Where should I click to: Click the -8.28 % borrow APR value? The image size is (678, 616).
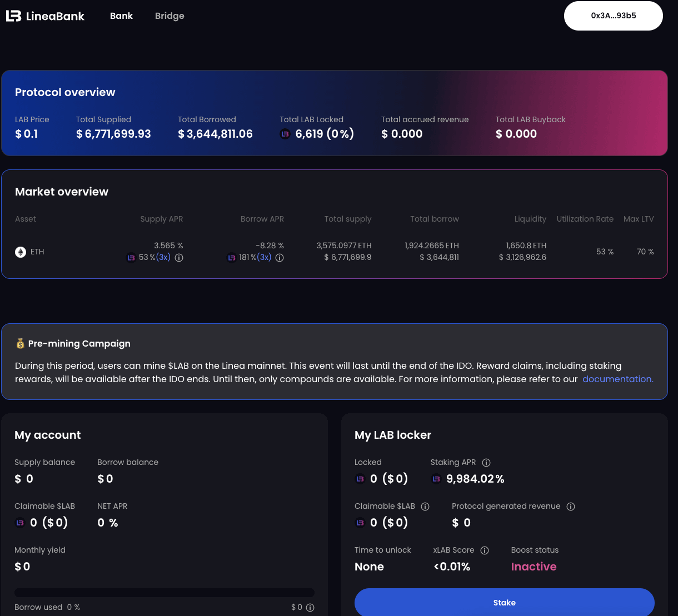pyautogui.click(x=270, y=246)
